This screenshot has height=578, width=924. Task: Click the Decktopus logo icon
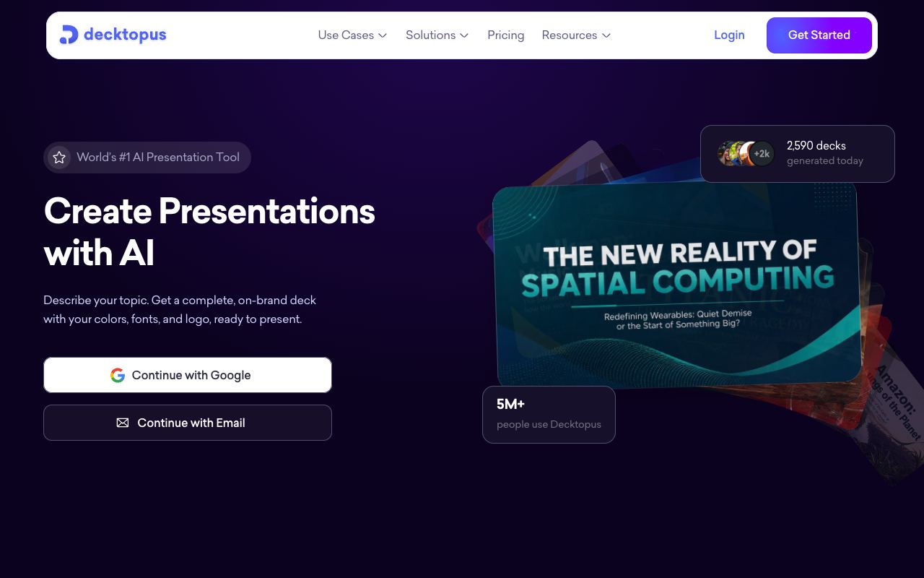point(69,35)
